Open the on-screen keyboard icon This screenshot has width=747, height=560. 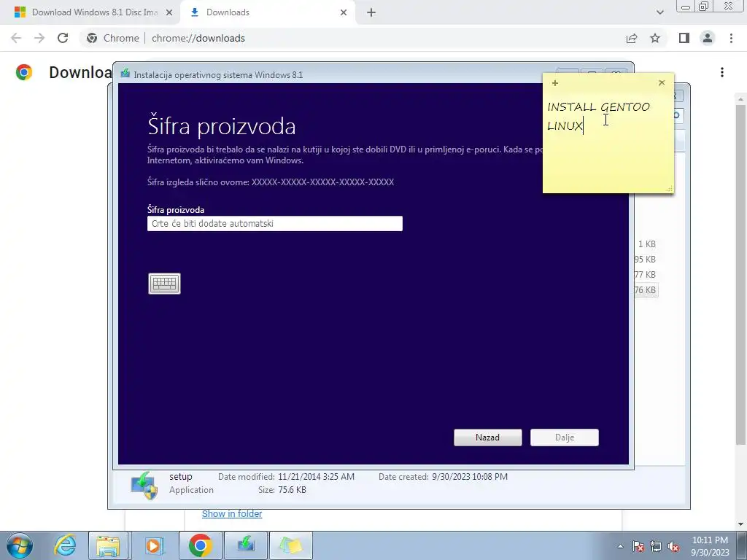164,284
